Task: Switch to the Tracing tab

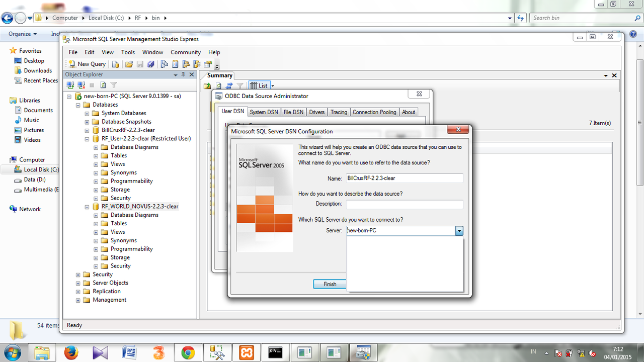Action: pos(339,112)
